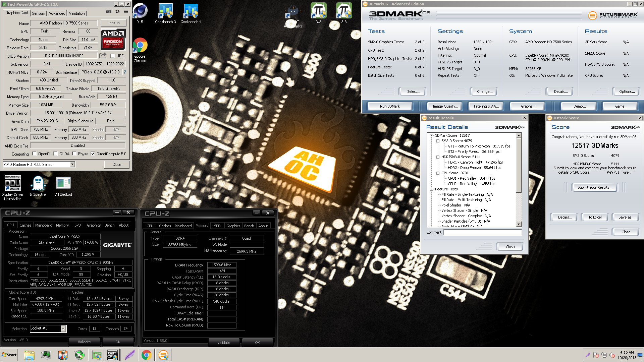The height and width of the screenshot is (362, 644).
Task: Click the AMD Radeon Graphics logo
Action: click(113, 39)
